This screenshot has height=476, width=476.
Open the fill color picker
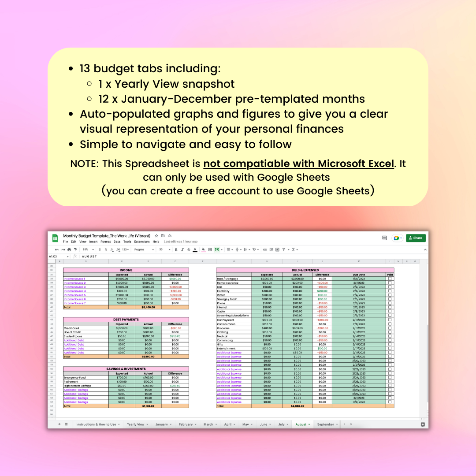203,249
